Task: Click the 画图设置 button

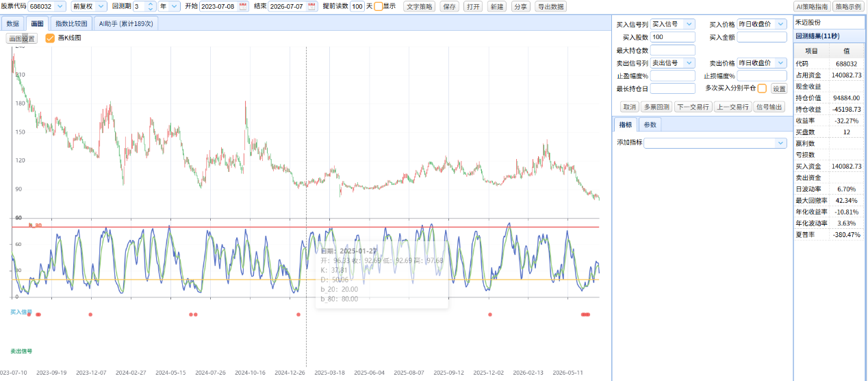Action: [x=22, y=38]
